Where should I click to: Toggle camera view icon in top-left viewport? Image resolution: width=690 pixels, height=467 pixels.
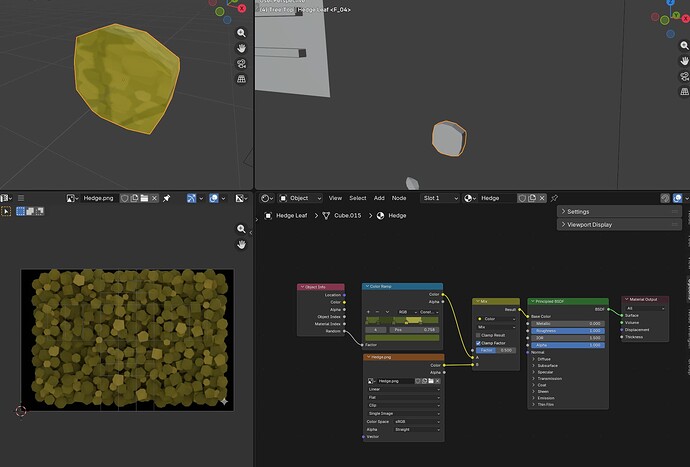[x=241, y=64]
